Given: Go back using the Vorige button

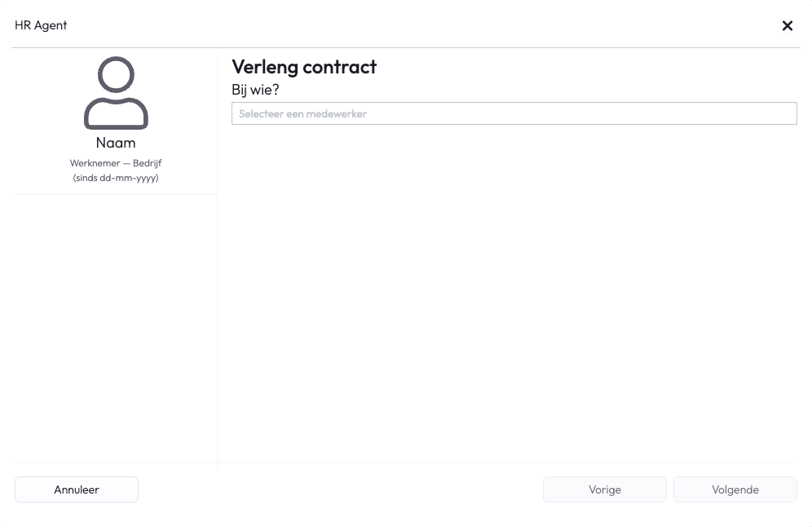Looking at the screenshot, I should [604, 489].
